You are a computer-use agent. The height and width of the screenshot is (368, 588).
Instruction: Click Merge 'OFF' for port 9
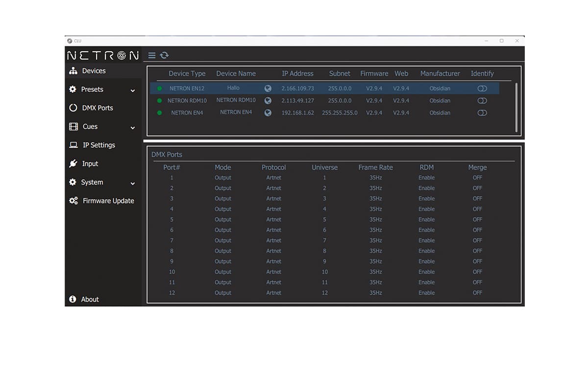pos(477,262)
